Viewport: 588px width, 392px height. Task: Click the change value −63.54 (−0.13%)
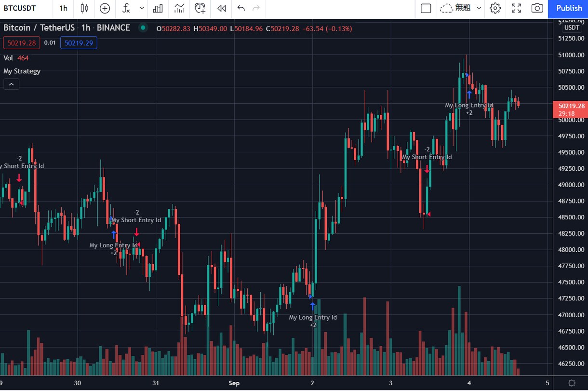click(x=327, y=29)
